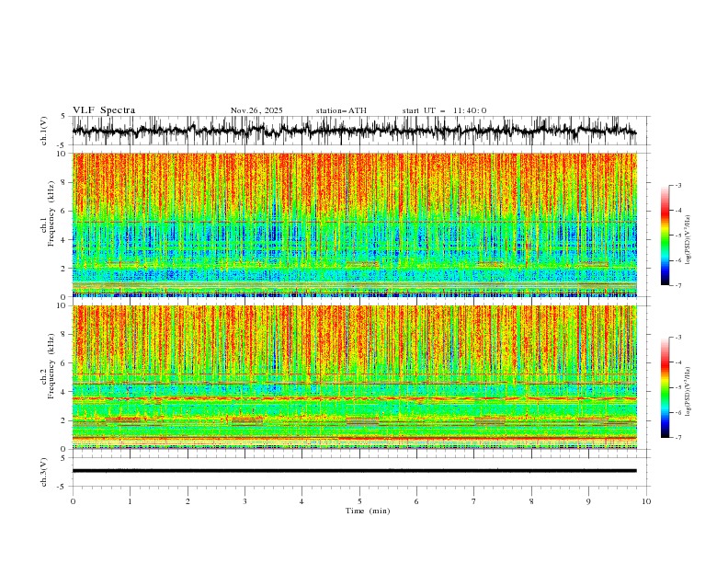Select the date text "Nov.26, 2025"
This screenshot has height=563, width=728.
(x=256, y=110)
